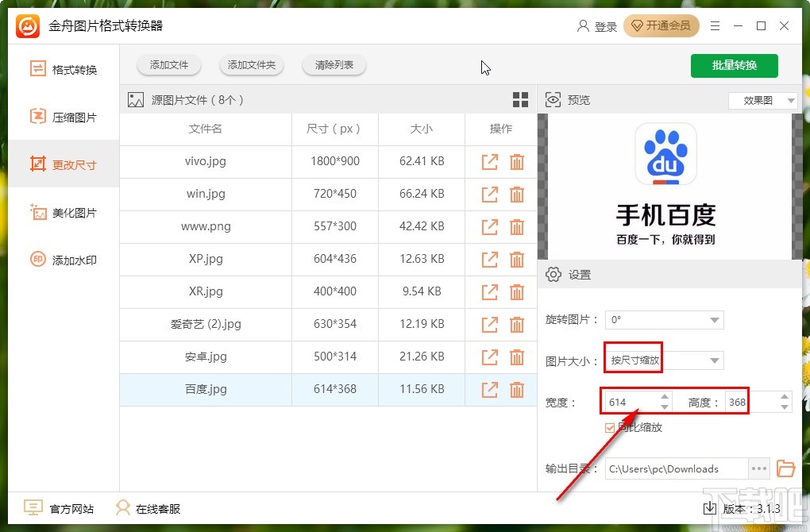Switch to the 格式转换 tab
This screenshot has height=532, width=810.
(x=37, y=69)
